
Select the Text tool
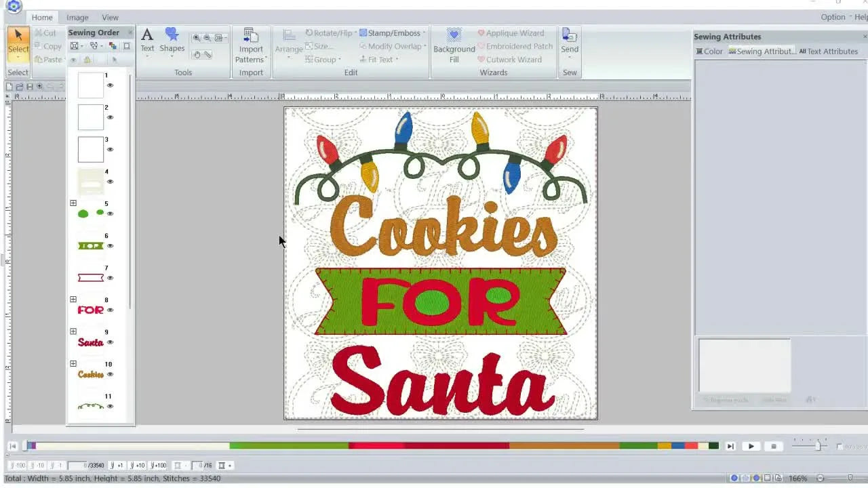pos(148,42)
